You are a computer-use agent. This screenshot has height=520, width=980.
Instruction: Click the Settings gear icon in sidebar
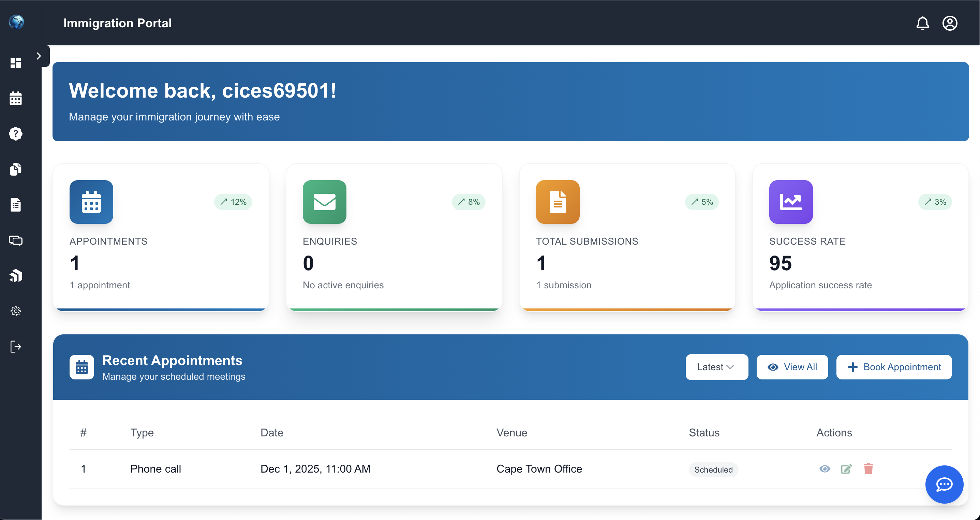coord(16,310)
